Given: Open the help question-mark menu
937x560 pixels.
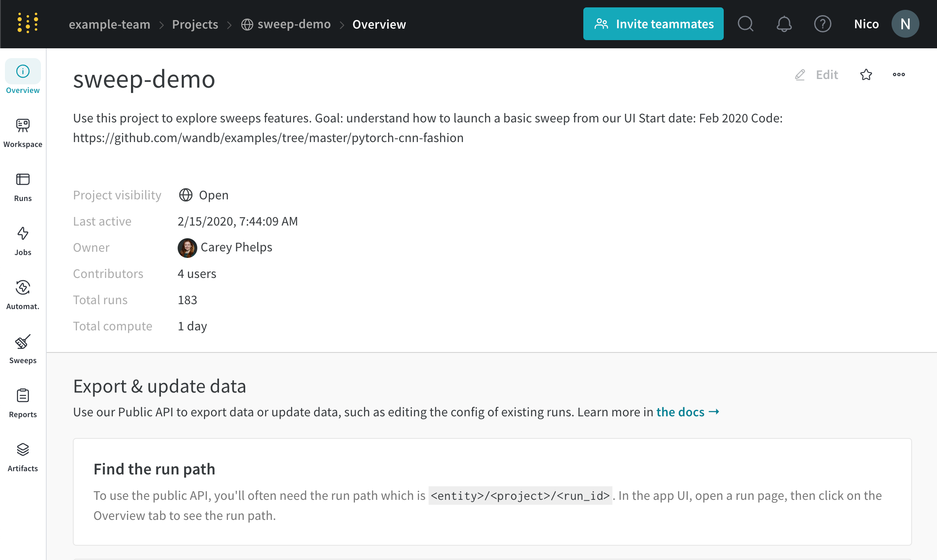Looking at the screenshot, I should 822,24.
